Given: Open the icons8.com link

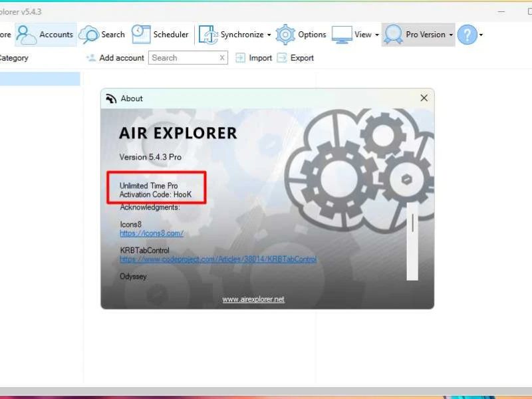Looking at the screenshot, I should pos(152,233).
